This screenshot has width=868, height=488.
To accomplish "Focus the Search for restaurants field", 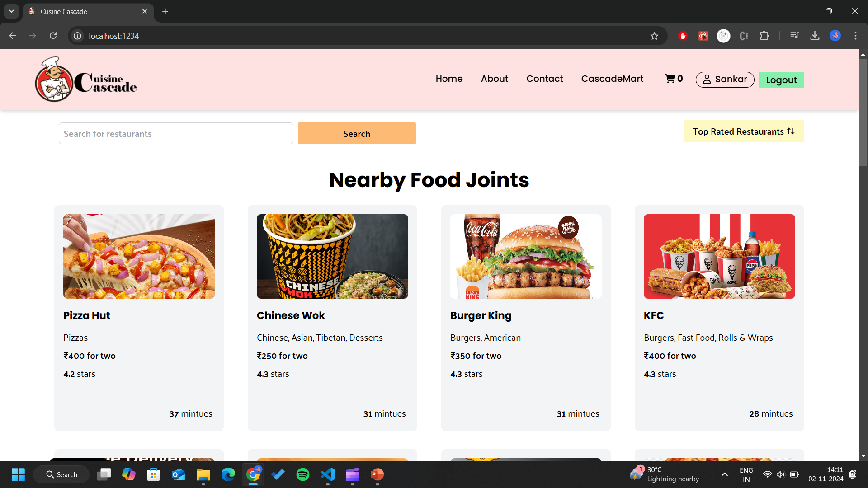I will coord(176,134).
